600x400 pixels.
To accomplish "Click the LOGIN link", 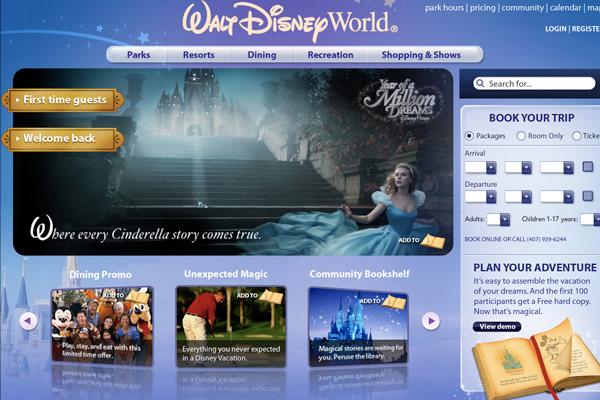I will tap(556, 29).
